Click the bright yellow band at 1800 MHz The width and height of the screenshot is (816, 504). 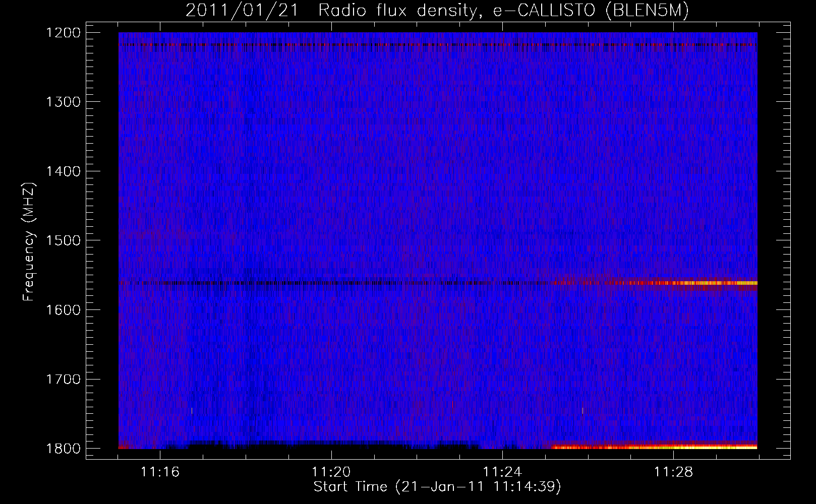pos(655,447)
